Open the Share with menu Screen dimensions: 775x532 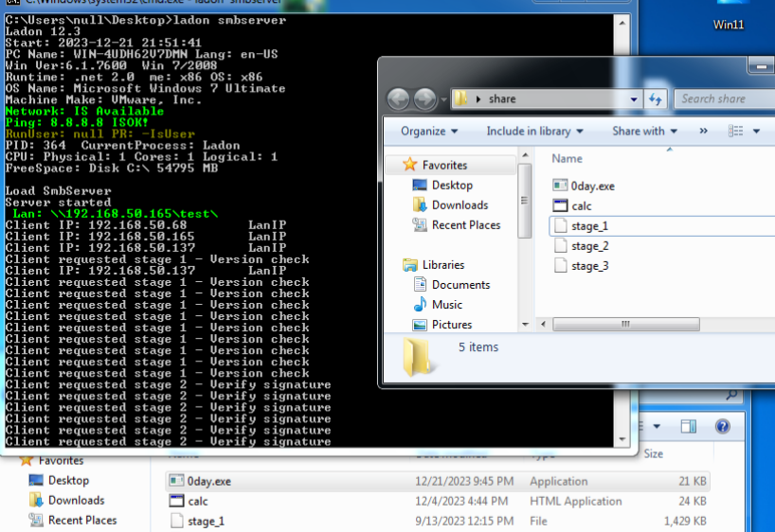(x=644, y=131)
